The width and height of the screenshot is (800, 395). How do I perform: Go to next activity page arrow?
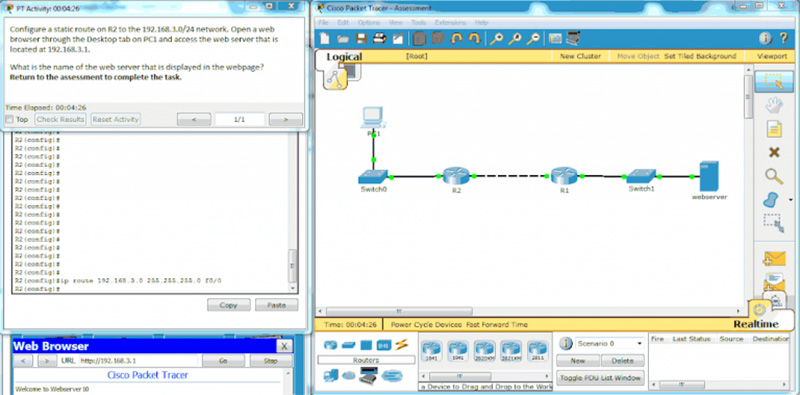pyautogui.click(x=286, y=119)
